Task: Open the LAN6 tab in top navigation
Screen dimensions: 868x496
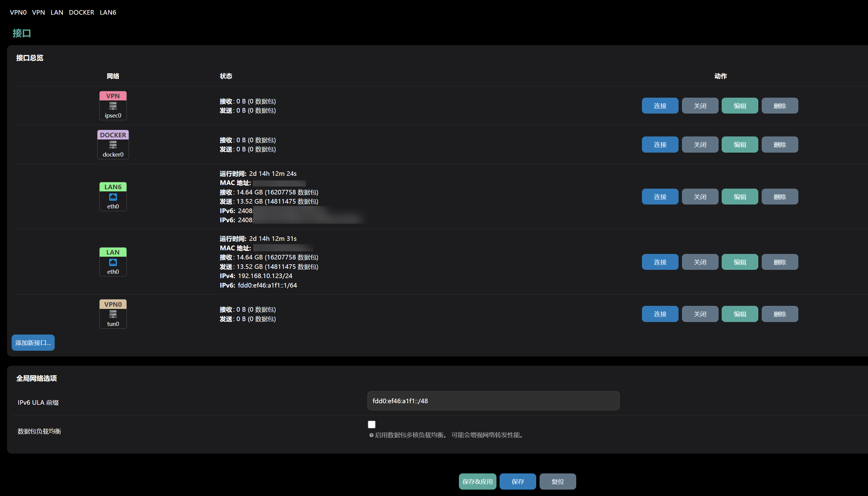Action: (x=108, y=12)
